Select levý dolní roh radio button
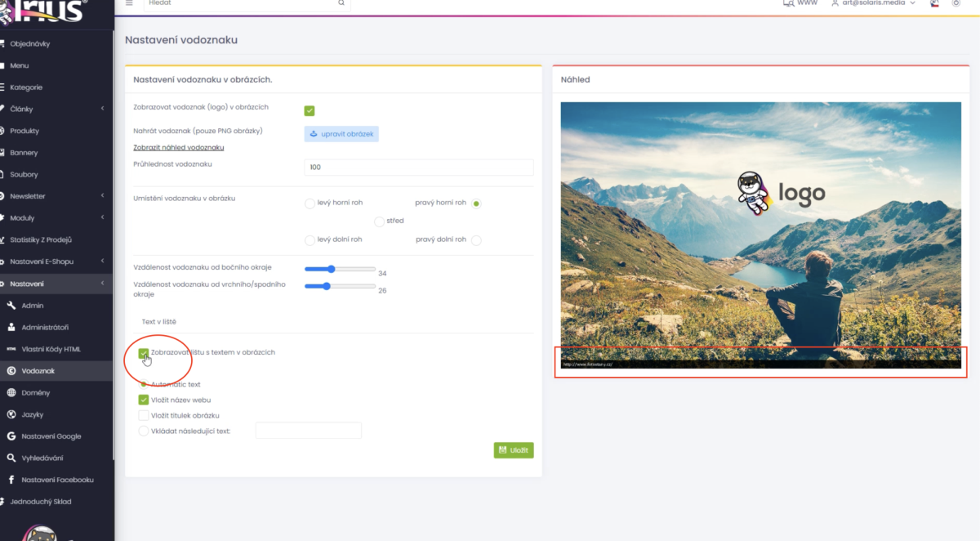Image resolution: width=980 pixels, height=541 pixels. point(310,240)
